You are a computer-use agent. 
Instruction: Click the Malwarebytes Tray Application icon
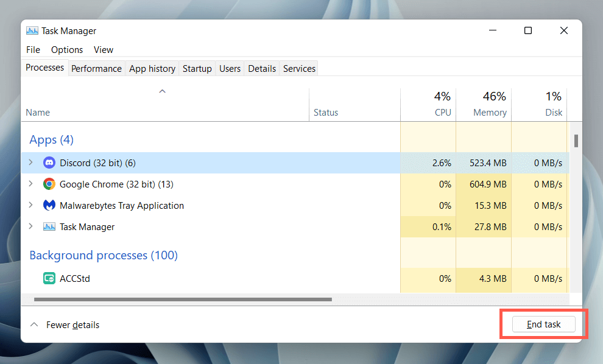pos(49,205)
